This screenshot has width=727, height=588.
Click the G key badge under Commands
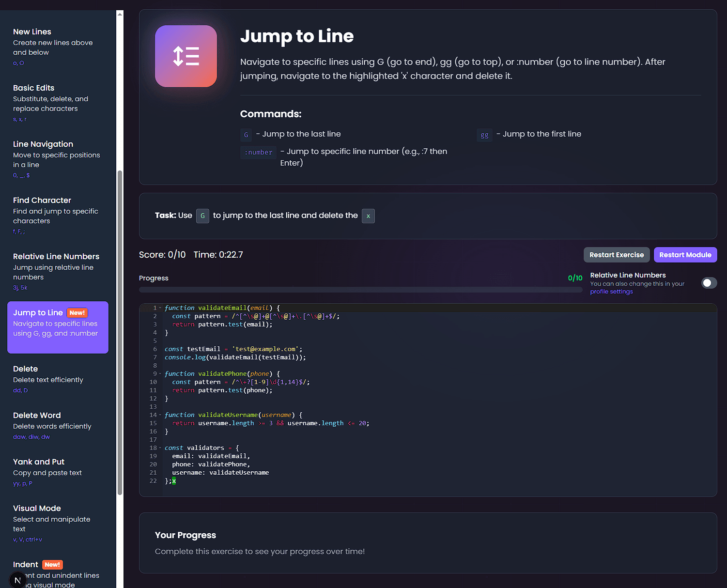point(246,135)
